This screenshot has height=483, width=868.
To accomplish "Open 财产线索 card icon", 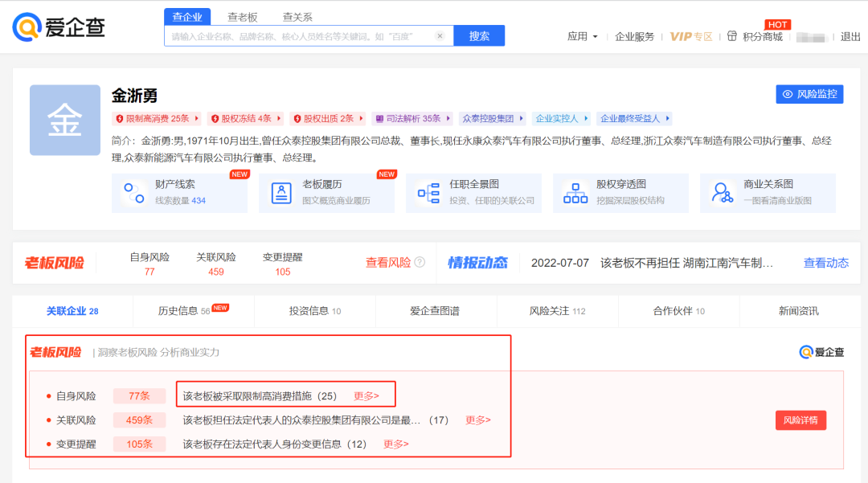I will pos(134,193).
